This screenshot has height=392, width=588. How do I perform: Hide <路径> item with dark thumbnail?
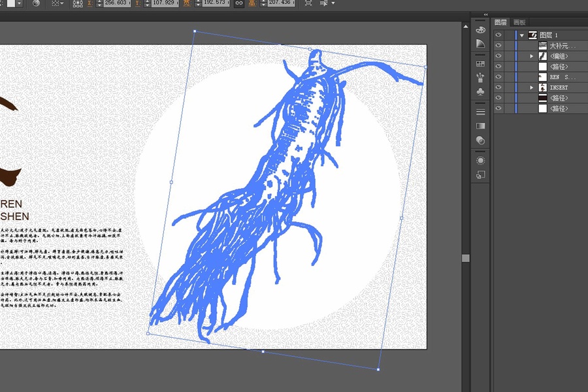pos(498,98)
